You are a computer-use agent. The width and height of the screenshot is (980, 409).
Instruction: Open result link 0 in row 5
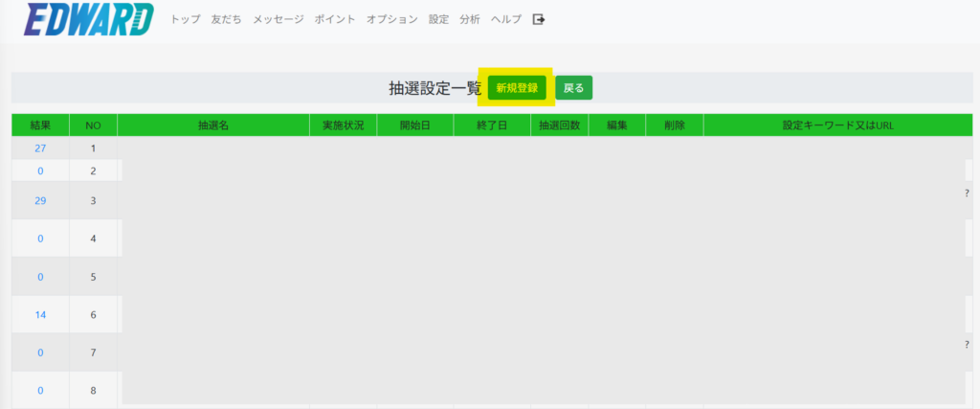tap(40, 277)
